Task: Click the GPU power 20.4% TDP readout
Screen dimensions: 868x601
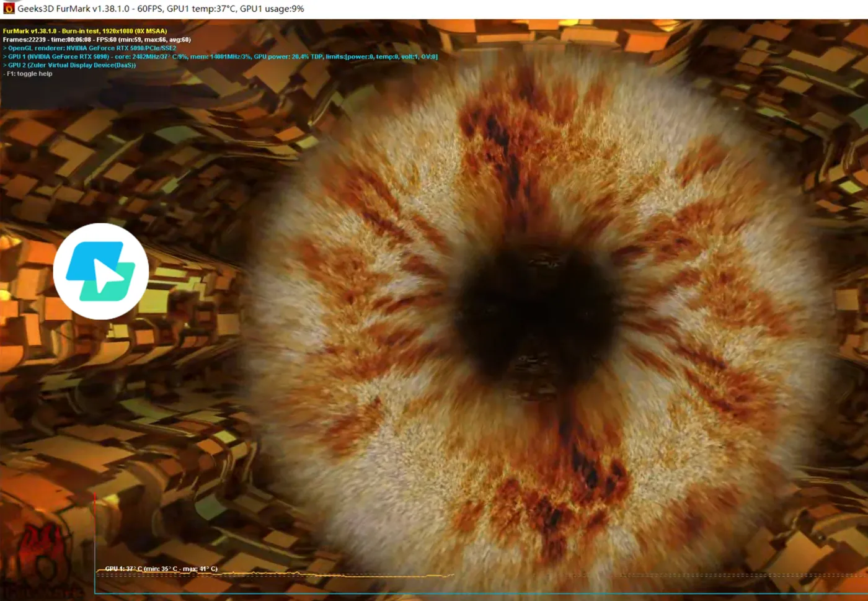Action: pyautogui.click(x=288, y=56)
